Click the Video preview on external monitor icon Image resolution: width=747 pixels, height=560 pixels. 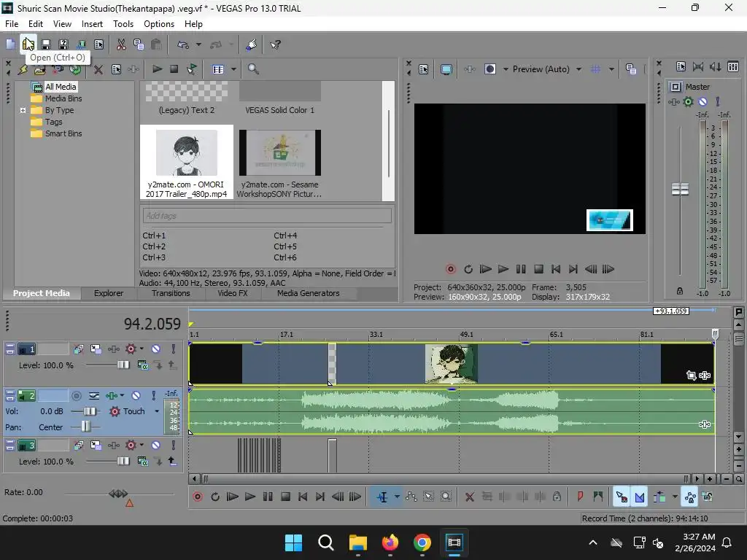pyautogui.click(x=446, y=69)
